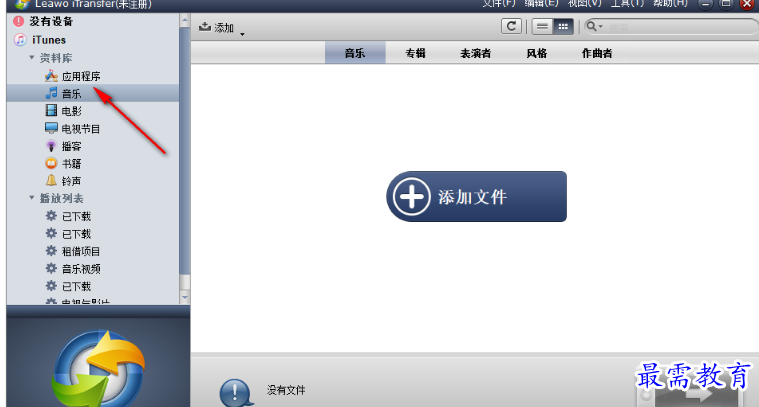759x407 pixels.
Task: Open the 应用程序 apps library icon
Action: click(x=51, y=76)
